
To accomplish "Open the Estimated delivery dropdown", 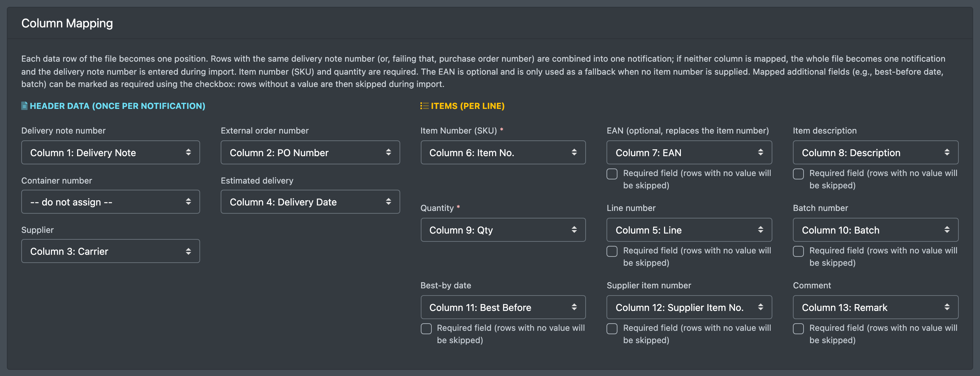I will (310, 202).
